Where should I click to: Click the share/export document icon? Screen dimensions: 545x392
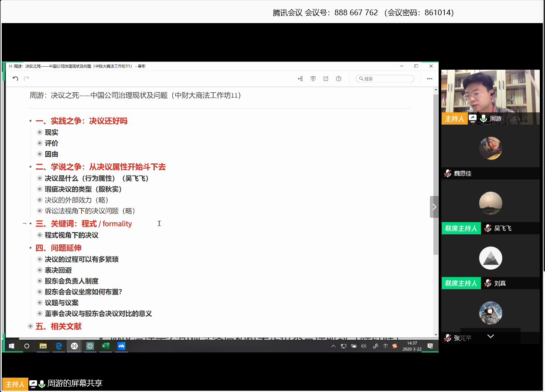326,79
